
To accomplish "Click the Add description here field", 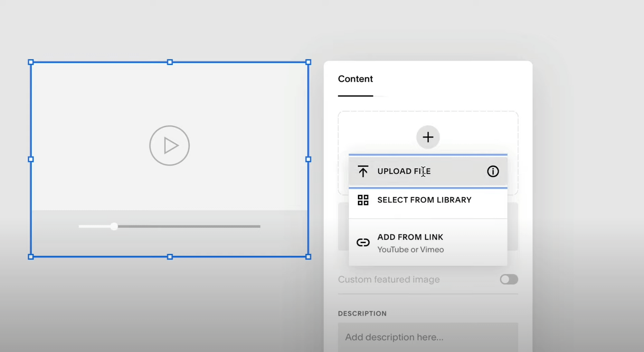I will (428, 337).
